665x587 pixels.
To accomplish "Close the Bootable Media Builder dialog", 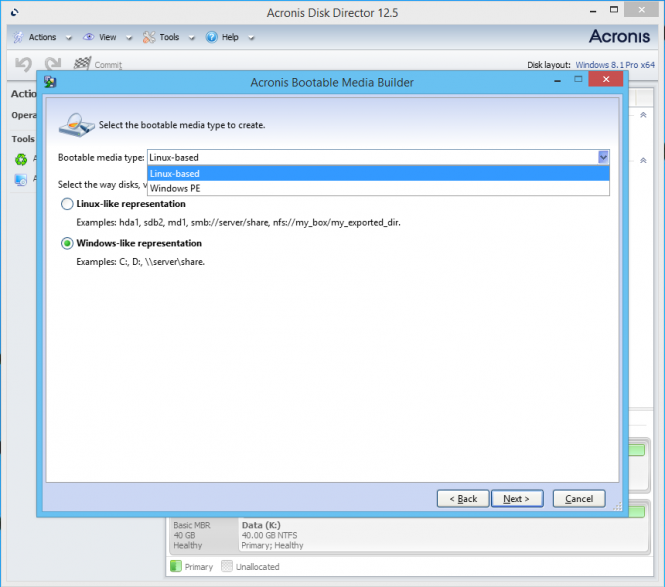I will tap(606, 79).
